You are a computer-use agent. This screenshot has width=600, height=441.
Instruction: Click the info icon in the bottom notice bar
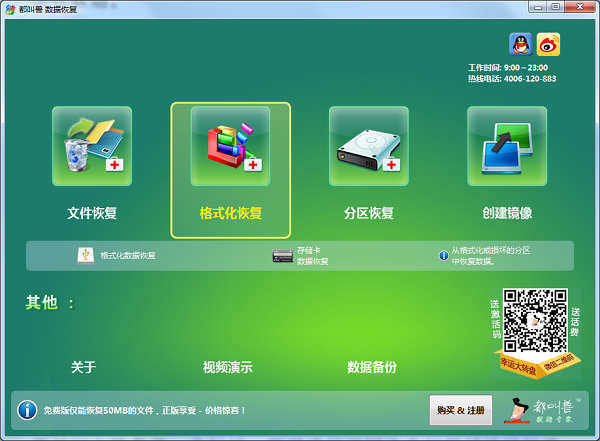[27, 410]
